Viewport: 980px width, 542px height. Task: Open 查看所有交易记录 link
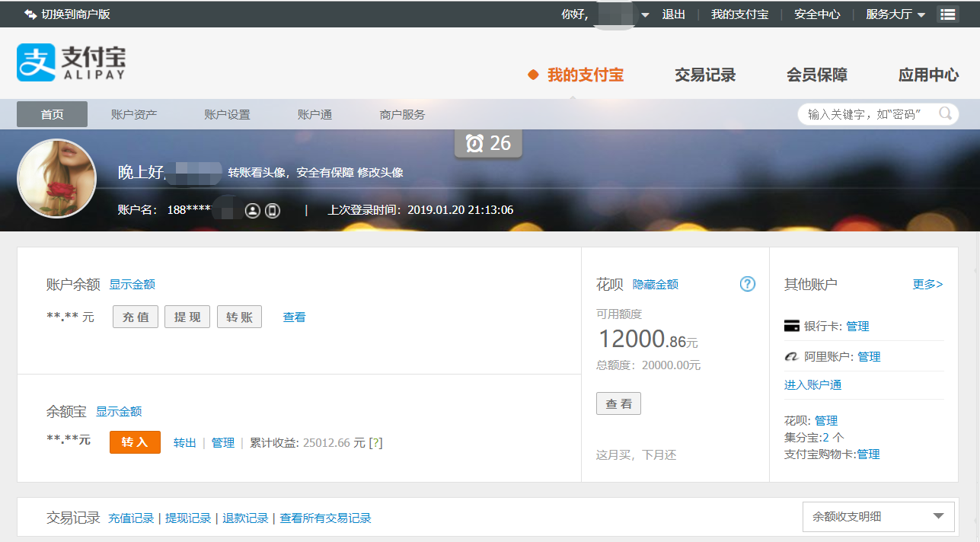(x=325, y=518)
